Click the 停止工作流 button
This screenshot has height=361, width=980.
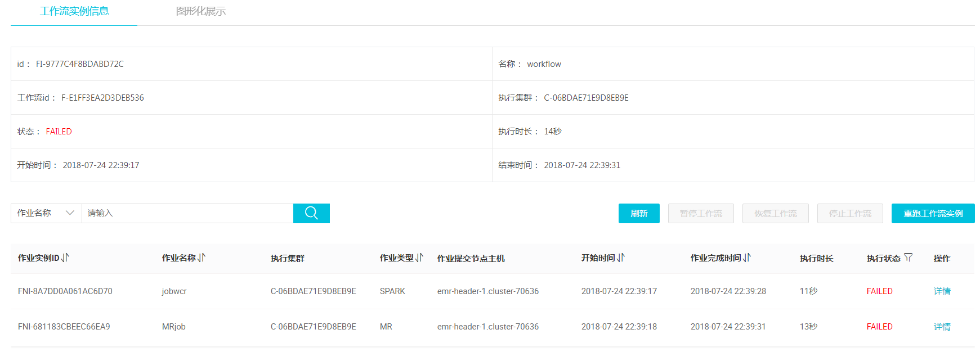[x=850, y=214]
